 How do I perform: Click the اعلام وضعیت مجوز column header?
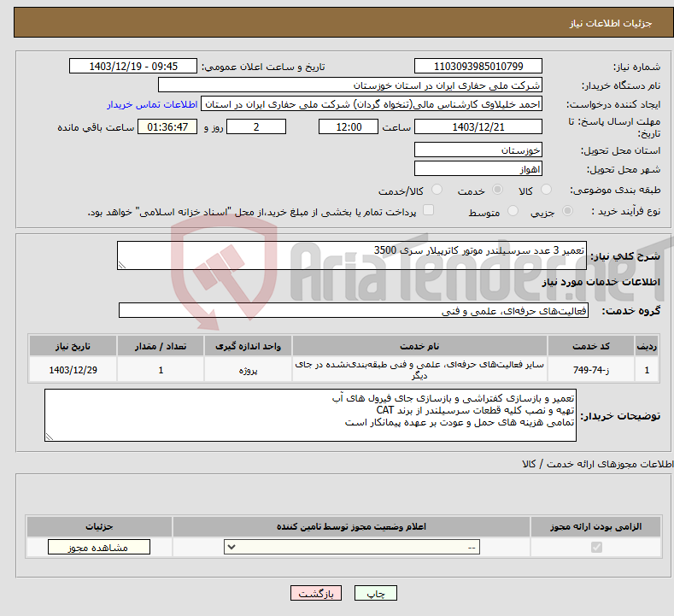pyautogui.click(x=351, y=526)
